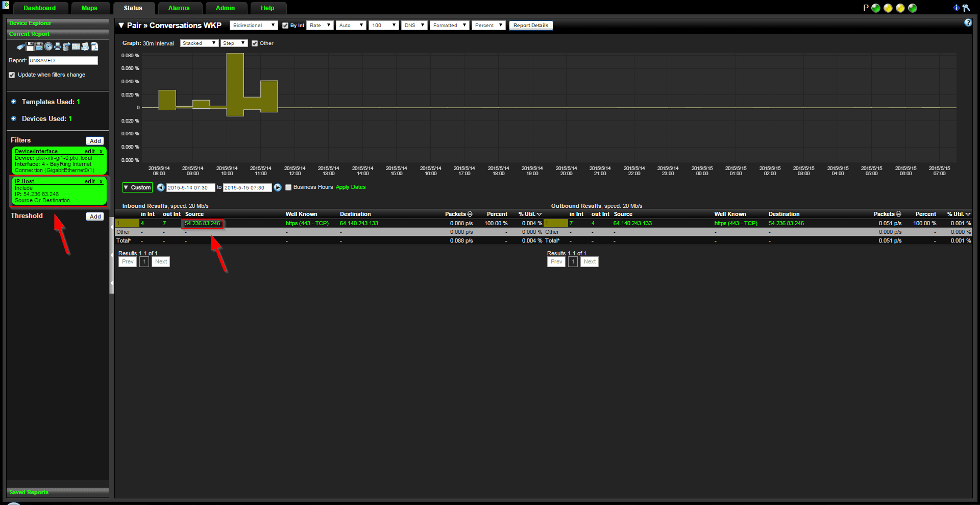Collapse the Pair Conversations WKP report triangle
The width and height of the screenshot is (980, 505).
121,26
